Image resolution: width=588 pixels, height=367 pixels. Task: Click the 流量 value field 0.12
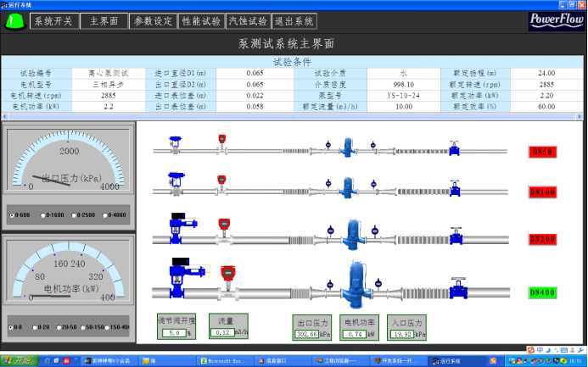tap(223, 332)
